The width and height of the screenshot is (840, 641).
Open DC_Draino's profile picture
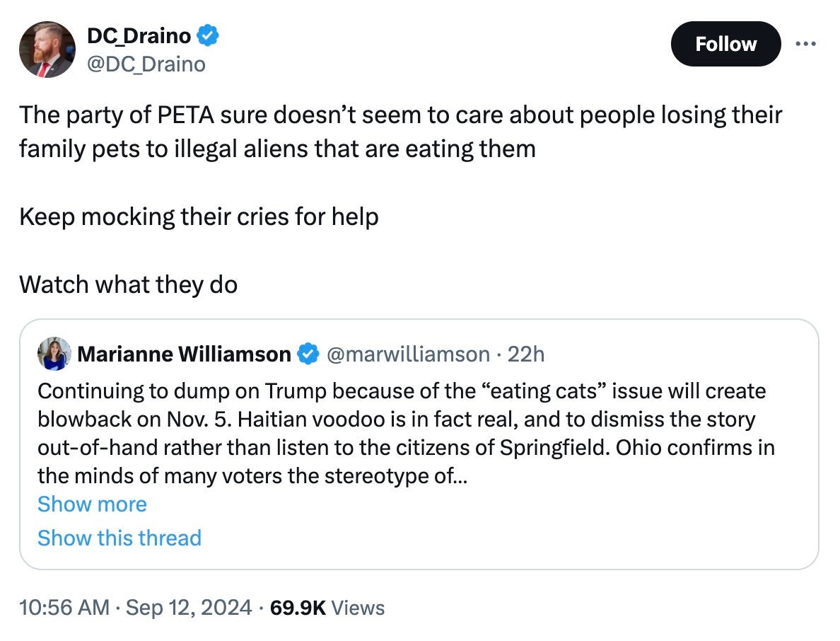pyautogui.click(x=47, y=49)
